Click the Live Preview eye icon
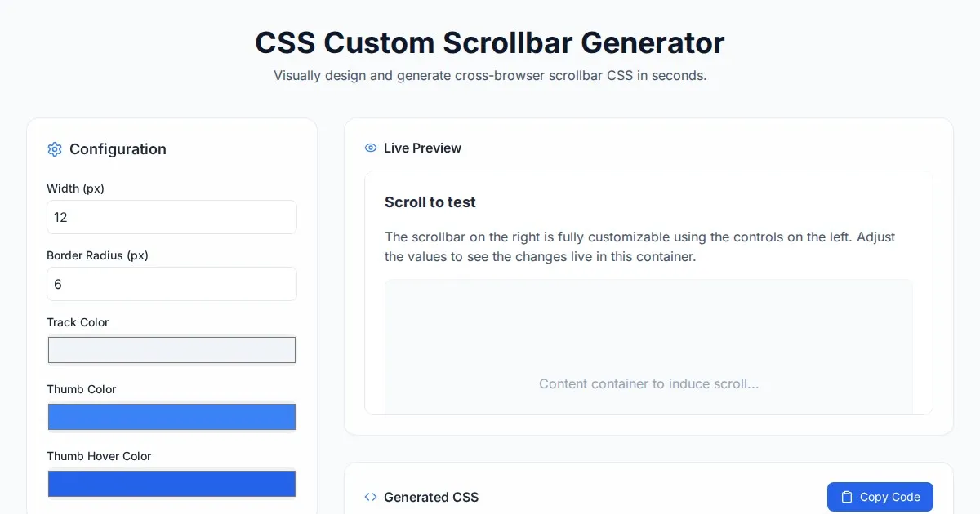980x514 pixels. [371, 148]
